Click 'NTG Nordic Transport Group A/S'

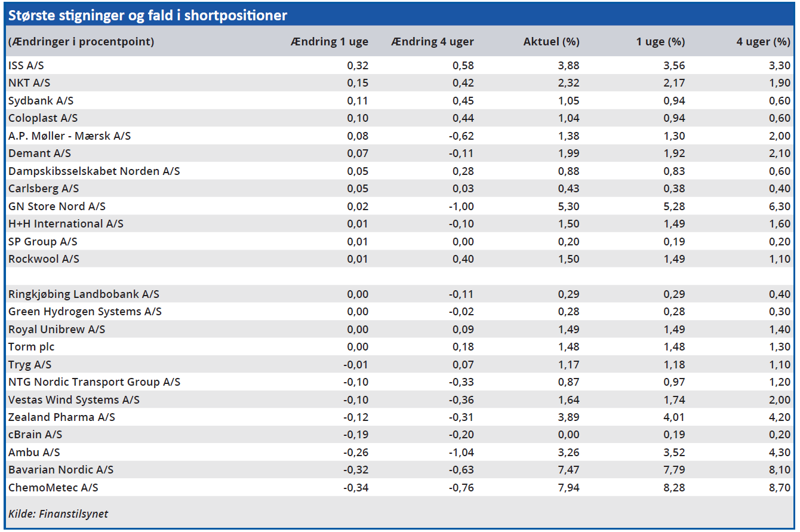[x=94, y=382]
